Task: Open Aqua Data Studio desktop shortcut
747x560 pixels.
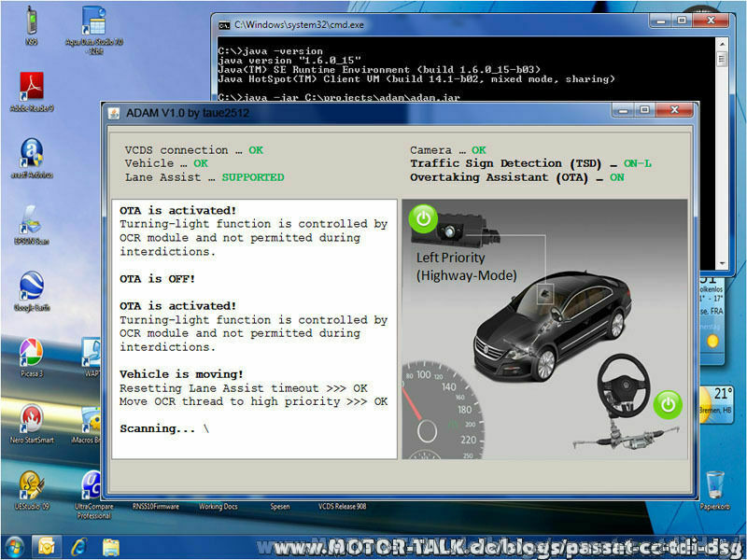Action: [94, 31]
